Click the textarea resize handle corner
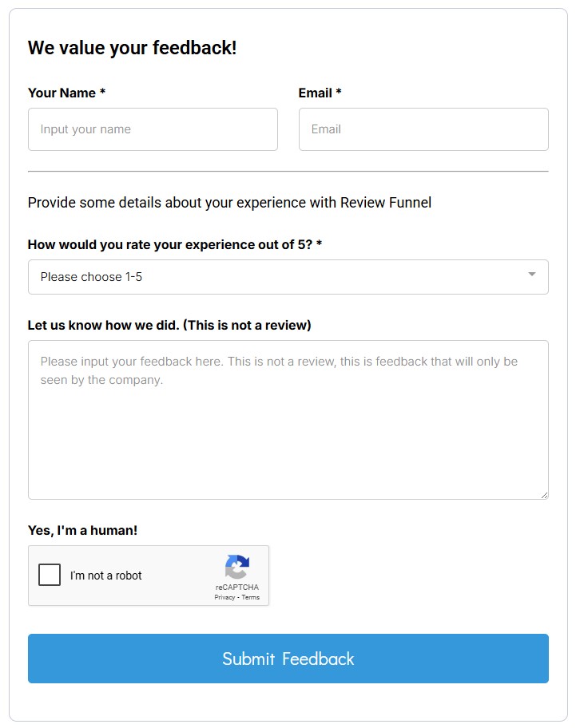 [544, 495]
